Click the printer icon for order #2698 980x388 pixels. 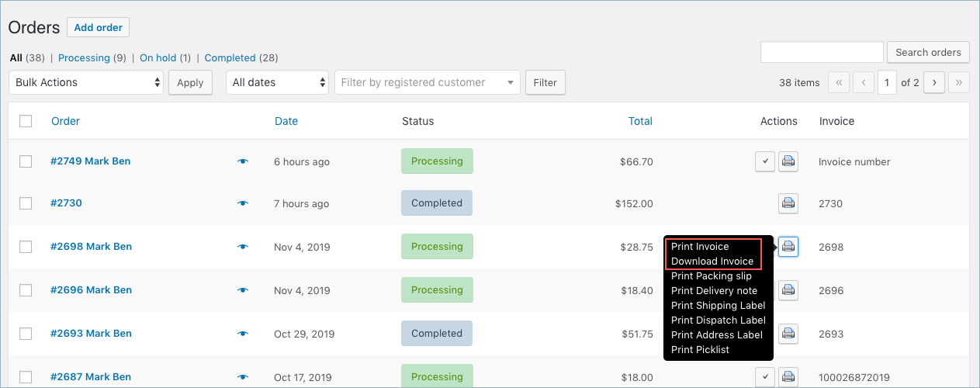point(788,247)
